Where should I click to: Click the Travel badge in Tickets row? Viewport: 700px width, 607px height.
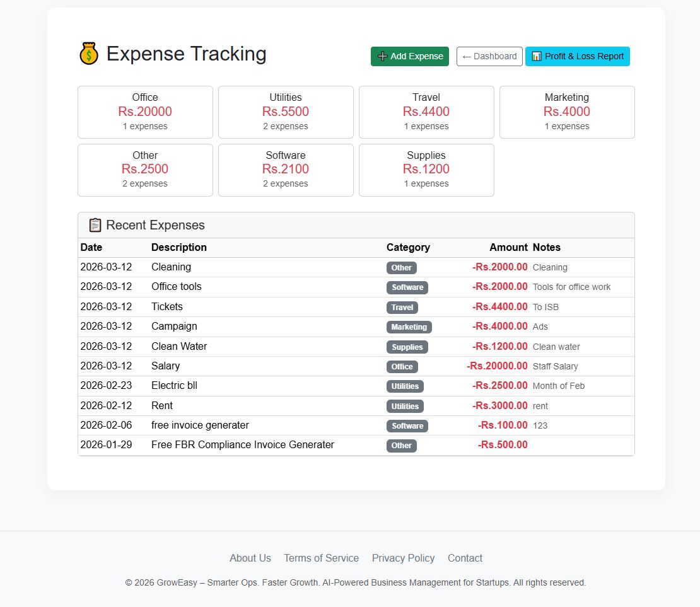tap(402, 307)
